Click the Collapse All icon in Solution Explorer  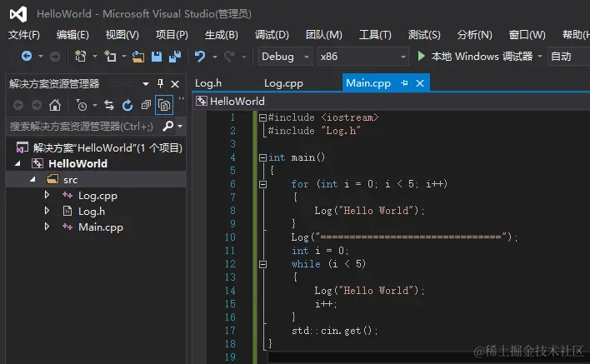tap(146, 105)
